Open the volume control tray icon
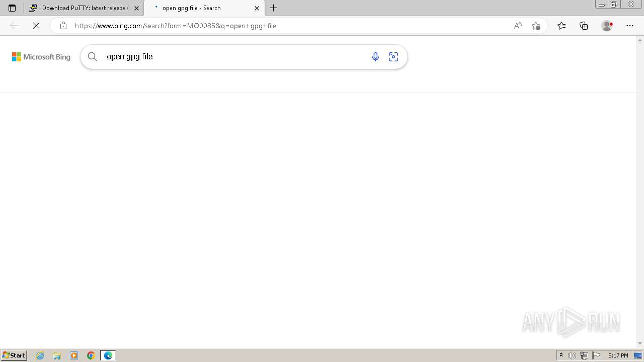The height and width of the screenshot is (362, 644). 572,355
